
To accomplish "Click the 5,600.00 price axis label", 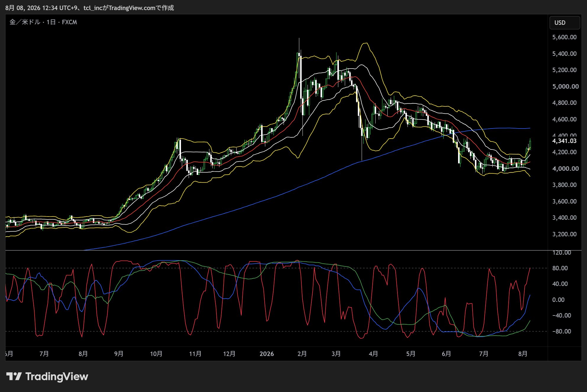I will coord(564,37).
